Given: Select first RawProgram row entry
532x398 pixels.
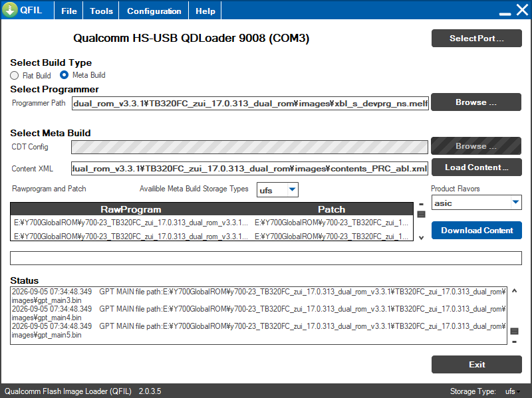Looking at the screenshot, I should (131, 223).
